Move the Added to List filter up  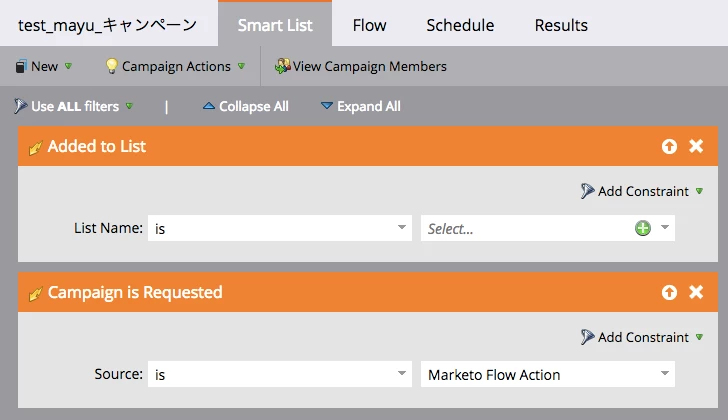669,146
